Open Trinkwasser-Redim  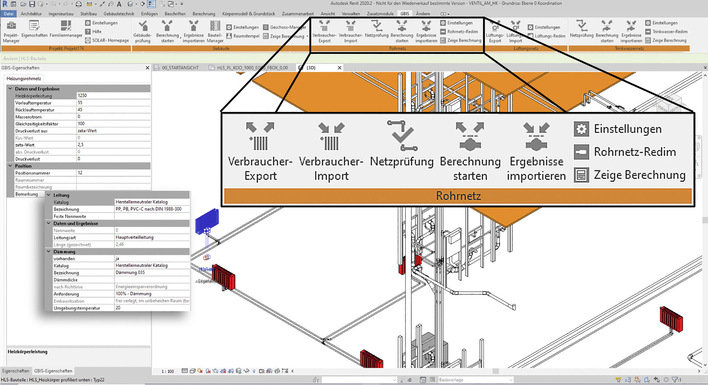[x=666, y=32]
